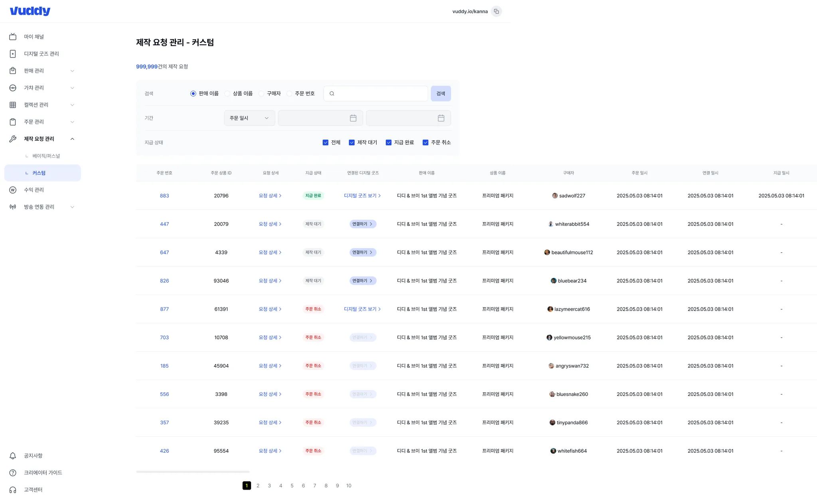Open the start date calendar icon
Screen dimensions: 817x504
tap(353, 118)
